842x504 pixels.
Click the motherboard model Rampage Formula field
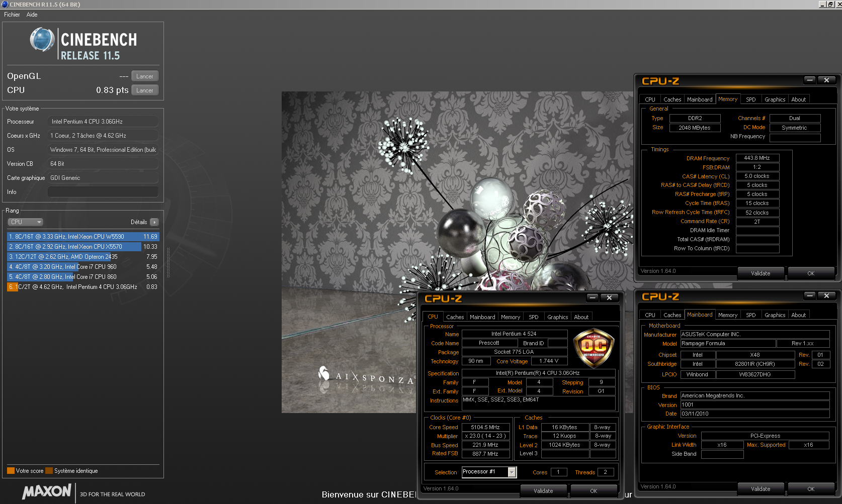[728, 344]
